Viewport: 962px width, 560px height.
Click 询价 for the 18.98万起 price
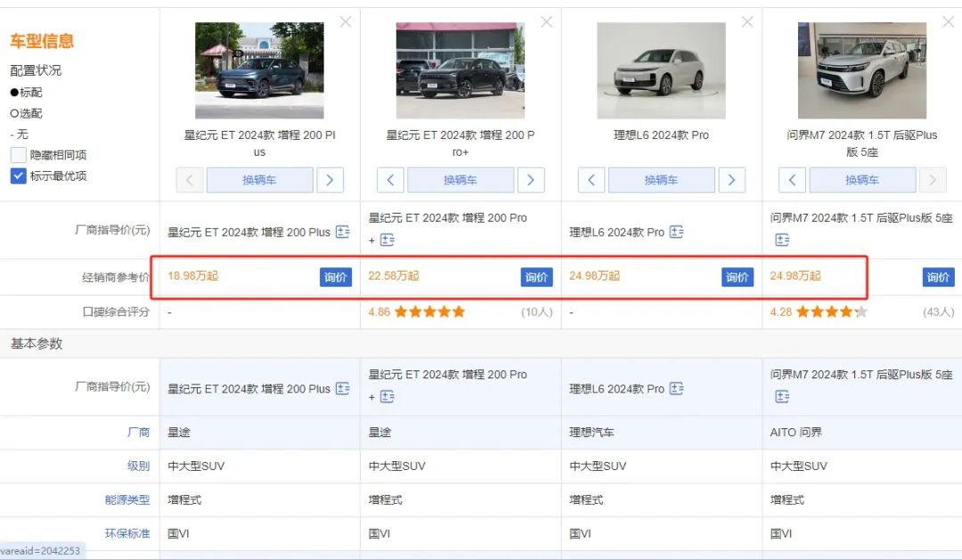click(336, 277)
